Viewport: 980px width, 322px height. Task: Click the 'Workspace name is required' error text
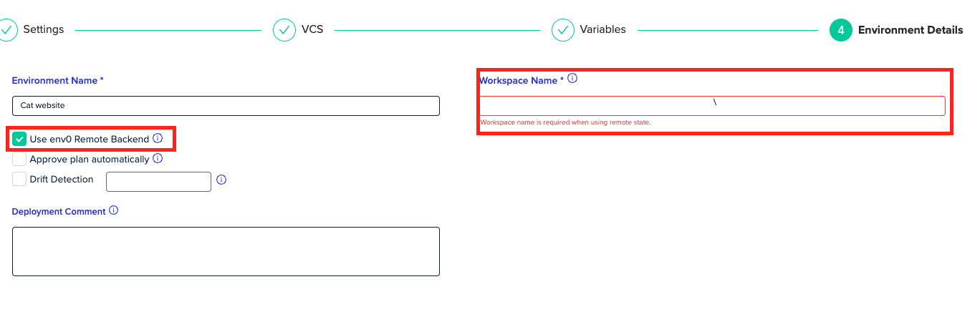click(x=565, y=122)
